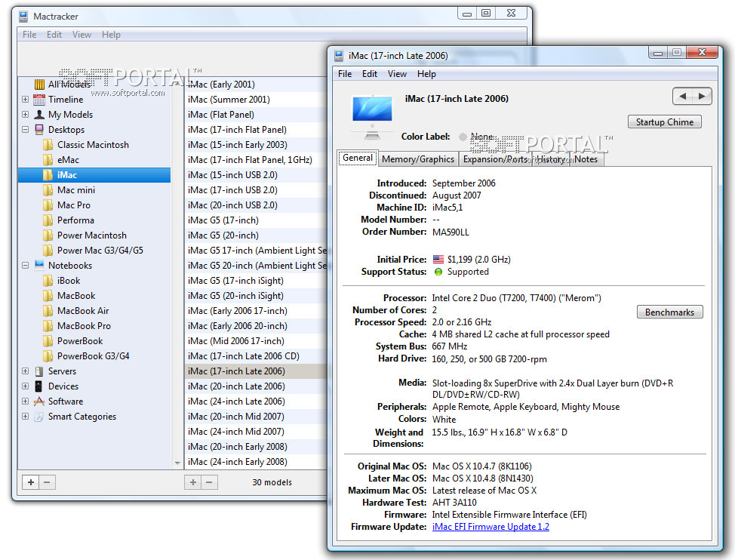Click the My Models person icon
This screenshot has height=560, width=735.
click(x=39, y=115)
